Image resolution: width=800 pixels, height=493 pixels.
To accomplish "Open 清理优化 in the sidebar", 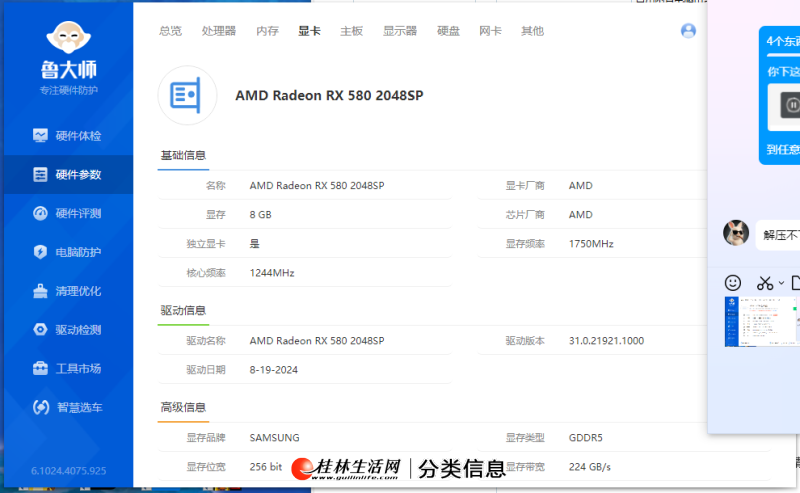I will pos(67,291).
